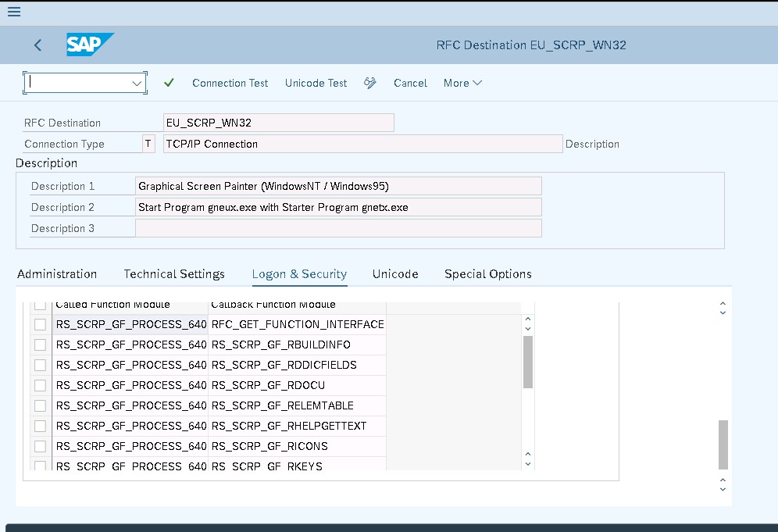The image size is (778, 532).
Task: Expand the command field dropdown arrow
Action: coord(137,84)
